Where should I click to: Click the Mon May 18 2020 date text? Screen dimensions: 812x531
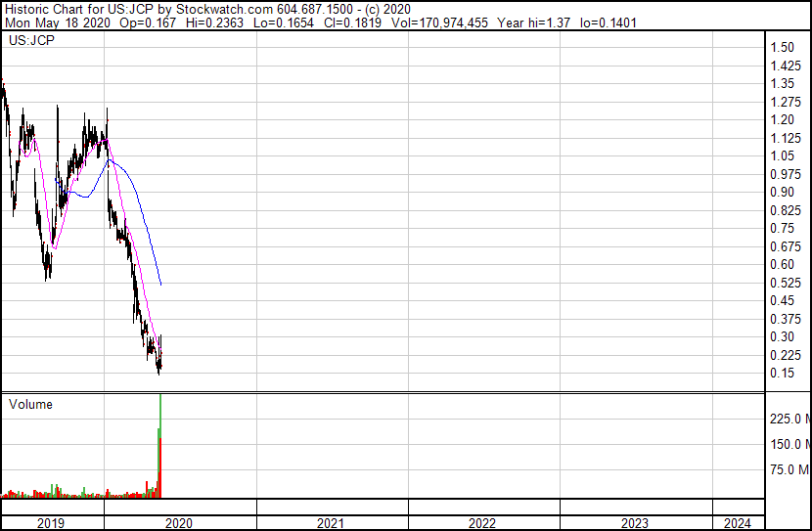click(58, 22)
